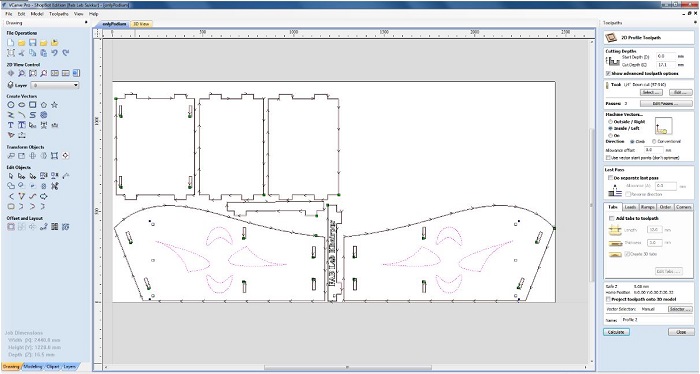Click the Calculate button
This screenshot has width=700, height=374.
(617, 332)
